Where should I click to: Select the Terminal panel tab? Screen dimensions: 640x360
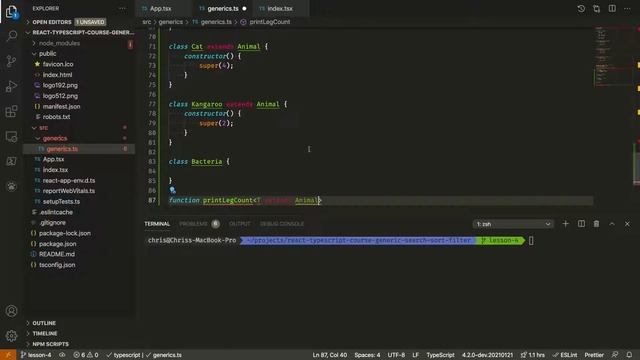click(x=157, y=224)
